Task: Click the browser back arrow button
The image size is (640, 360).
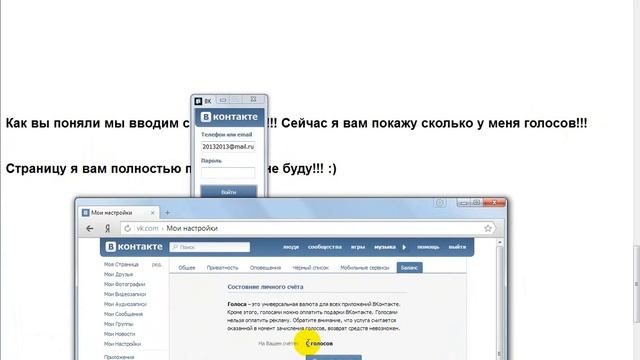Action: (x=90, y=229)
